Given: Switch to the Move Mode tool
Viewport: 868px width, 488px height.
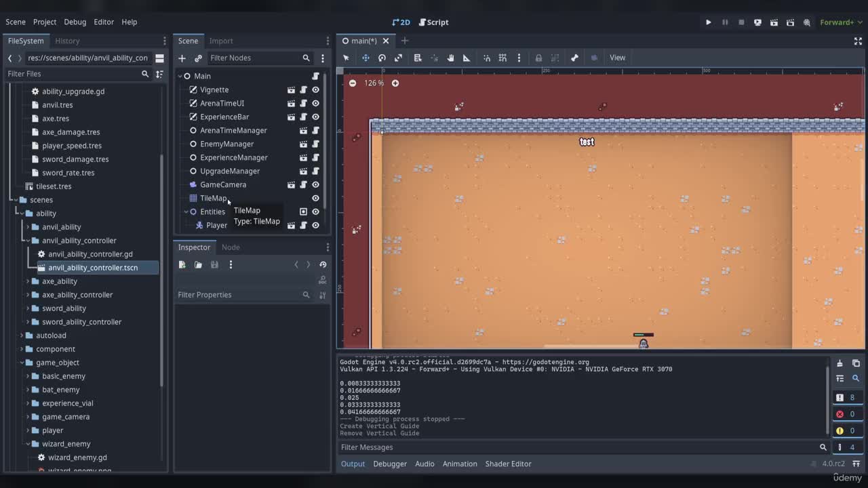Looking at the screenshot, I should pyautogui.click(x=366, y=58).
